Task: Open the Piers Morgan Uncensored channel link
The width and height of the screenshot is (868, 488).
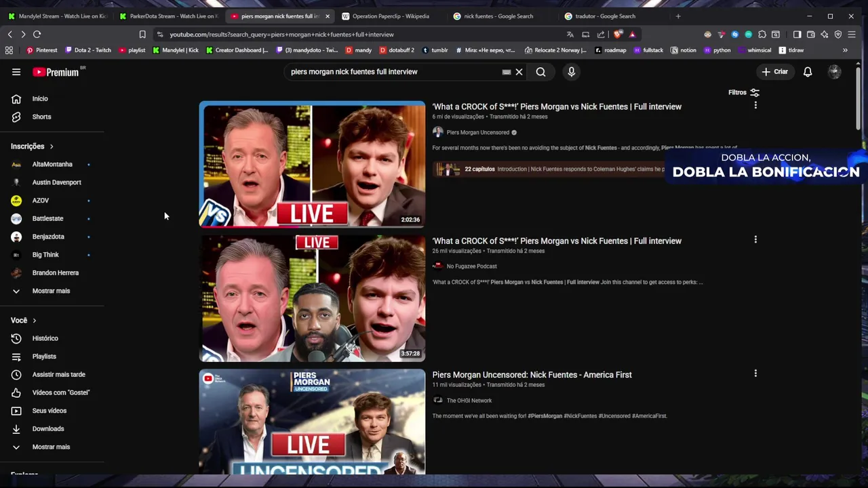Action: 477,133
